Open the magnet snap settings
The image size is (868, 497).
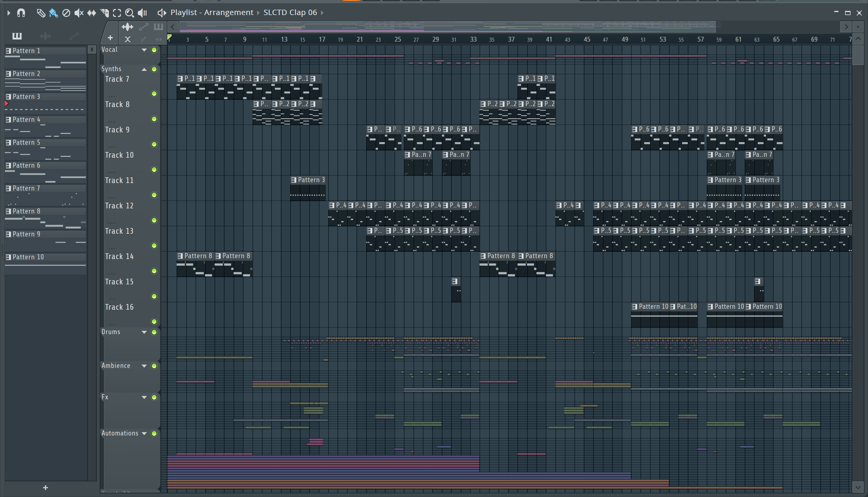pyautogui.click(x=21, y=13)
